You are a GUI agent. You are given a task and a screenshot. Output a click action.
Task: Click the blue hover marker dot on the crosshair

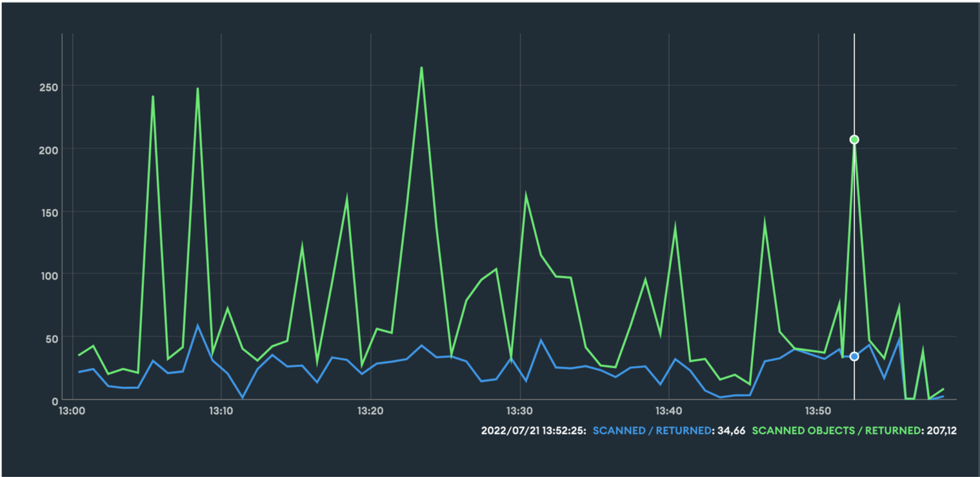[x=854, y=356]
